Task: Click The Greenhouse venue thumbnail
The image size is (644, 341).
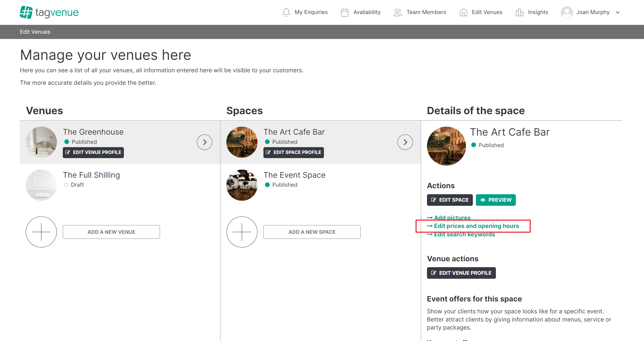Action: tap(41, 142)
